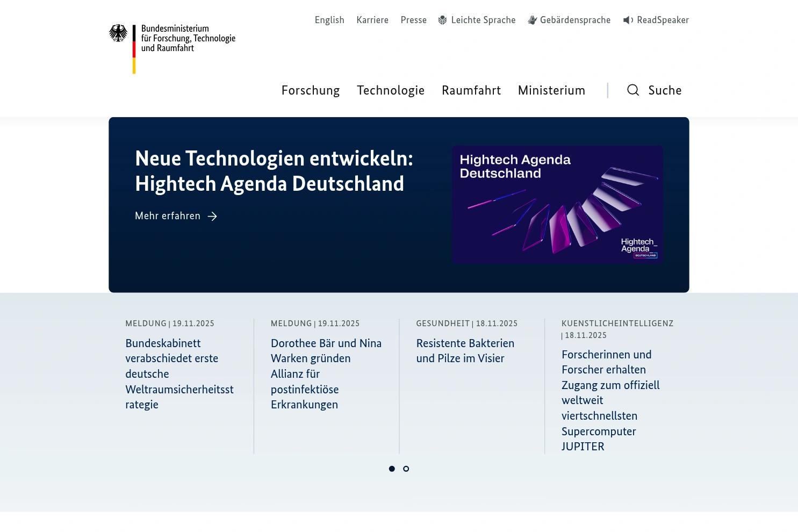Screen dimensions: 798x532
Task: Open the Hightech Agenda Deutschland headline
Action: (x=274, y=171)
